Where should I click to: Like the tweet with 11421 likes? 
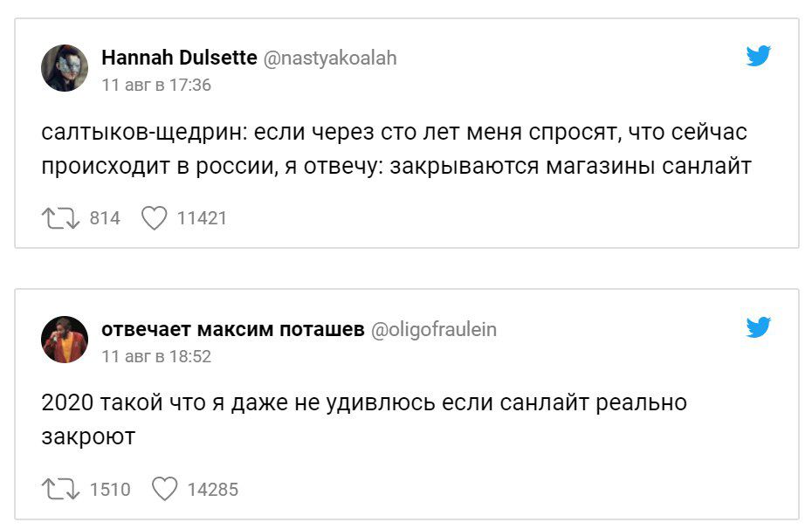point(154,218)
